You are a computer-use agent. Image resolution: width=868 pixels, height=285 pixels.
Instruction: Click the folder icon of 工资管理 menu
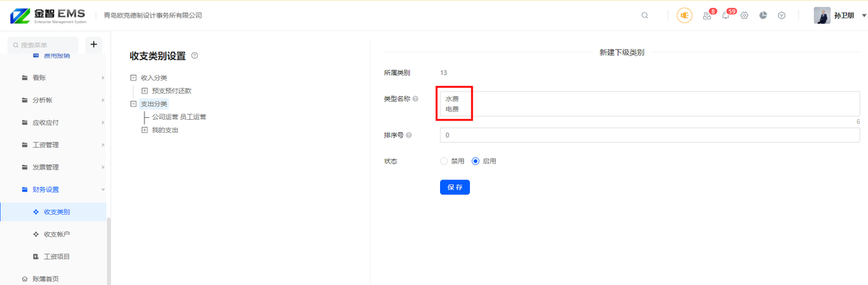[x=25, y=145]
